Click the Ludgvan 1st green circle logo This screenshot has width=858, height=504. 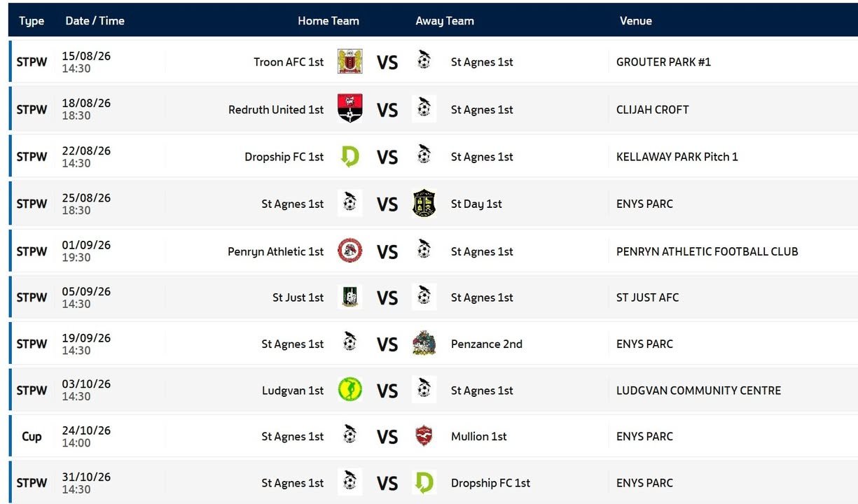350,390
